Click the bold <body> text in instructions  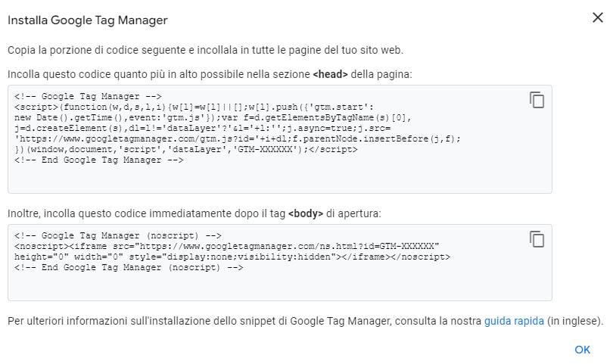(x=306, y=213)
